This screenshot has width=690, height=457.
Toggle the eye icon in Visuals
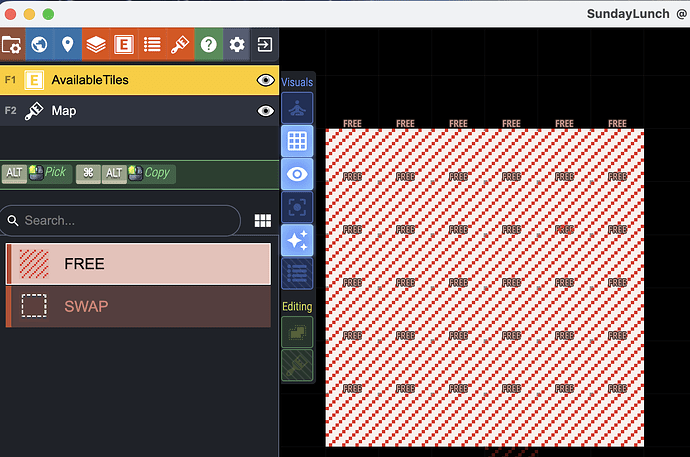(x=297, y=174)
